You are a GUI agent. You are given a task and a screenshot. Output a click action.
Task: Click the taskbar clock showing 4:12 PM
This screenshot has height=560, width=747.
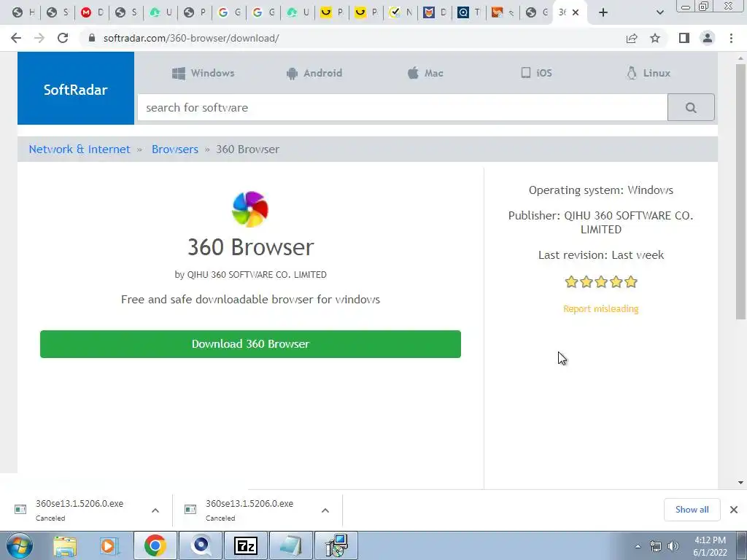coord(710,546)
